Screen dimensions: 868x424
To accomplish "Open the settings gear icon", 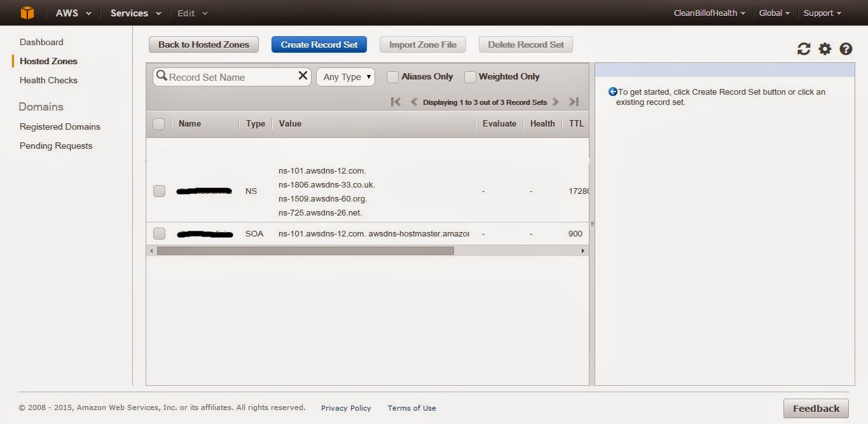I will [825, 49].
